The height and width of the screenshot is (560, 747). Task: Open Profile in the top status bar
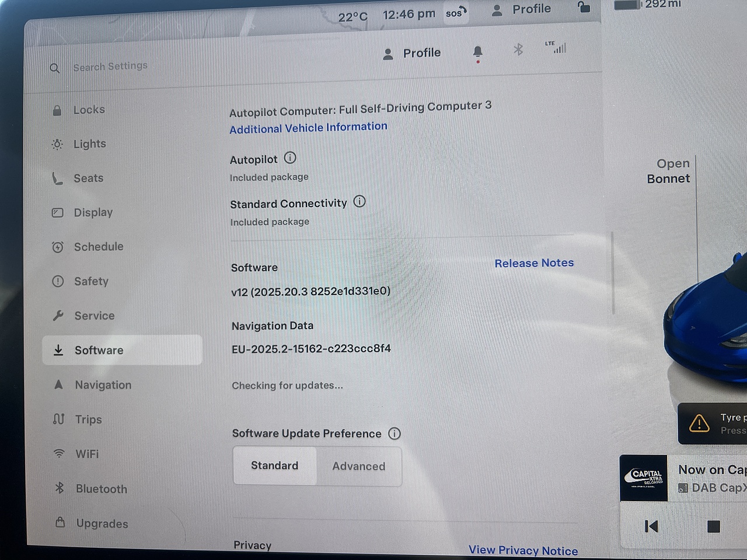point(521,9)
